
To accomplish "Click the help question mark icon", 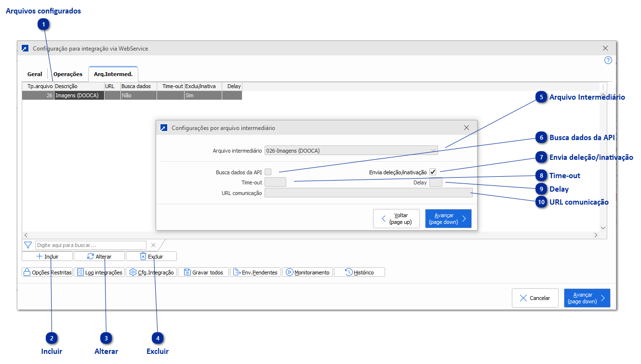I will point(608,60).
